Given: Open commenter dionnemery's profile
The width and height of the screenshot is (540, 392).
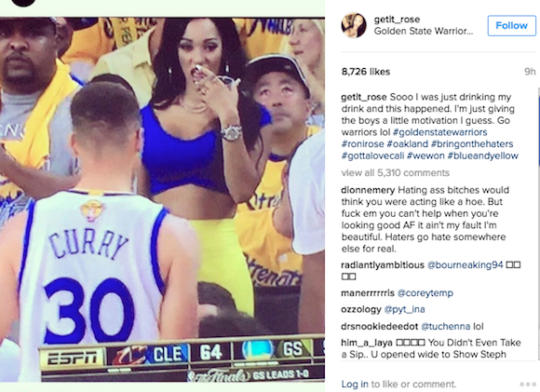Looking at the screenshot, I should [x=368, y=190].
